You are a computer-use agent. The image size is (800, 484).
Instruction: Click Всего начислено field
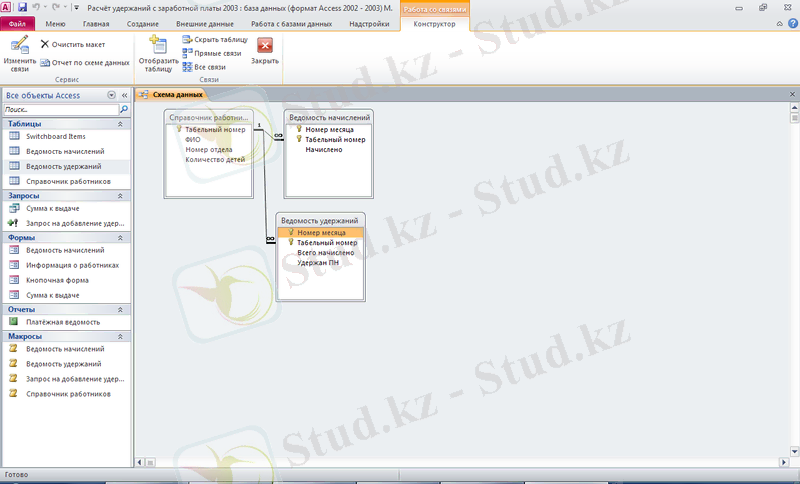tap(326, 252)
